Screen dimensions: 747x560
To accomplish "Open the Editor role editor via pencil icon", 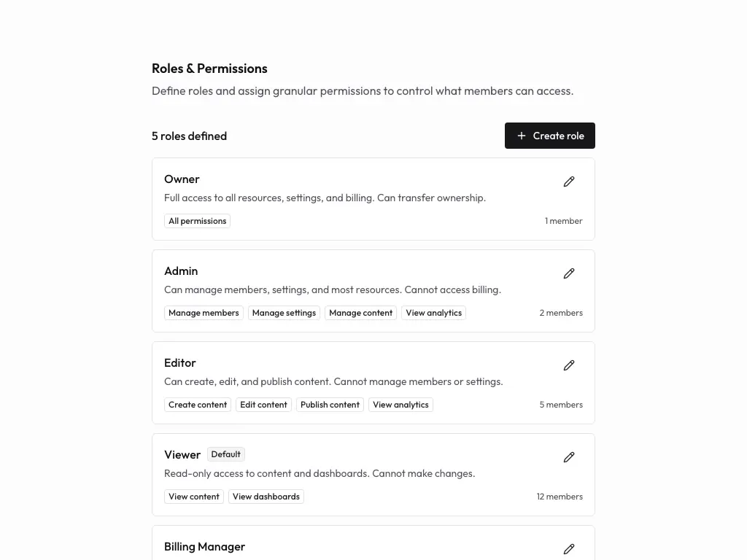I will click(569, 365).
